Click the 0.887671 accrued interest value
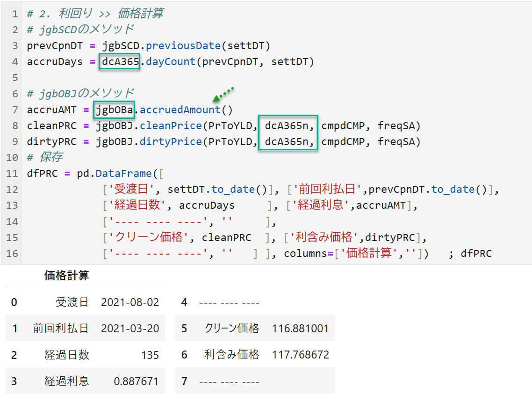Viewport: 532px width, 395px height. pyautogui.click(x=136, y=381)
